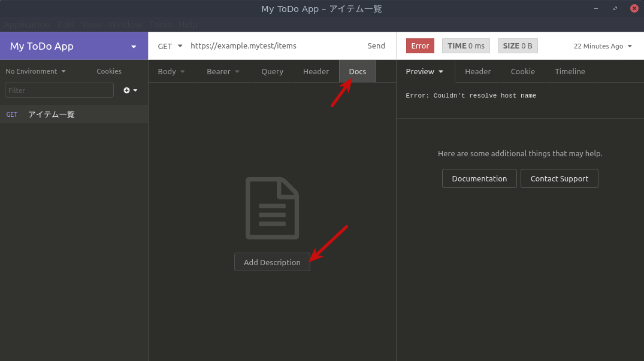The image size is (644, 361).
Task: Open the 22 Minutes Ago history dropdown
Action: click(602, 45)
